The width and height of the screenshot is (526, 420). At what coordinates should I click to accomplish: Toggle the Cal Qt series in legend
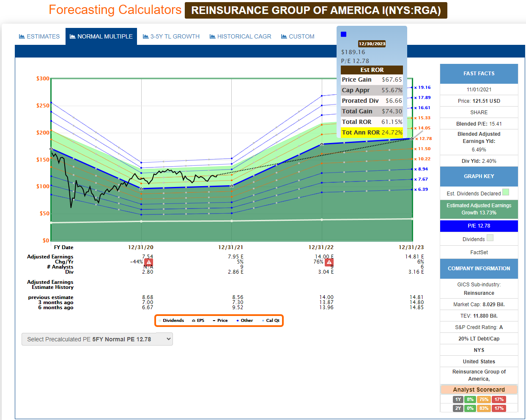pyautogui.click(x=271, y=321)
